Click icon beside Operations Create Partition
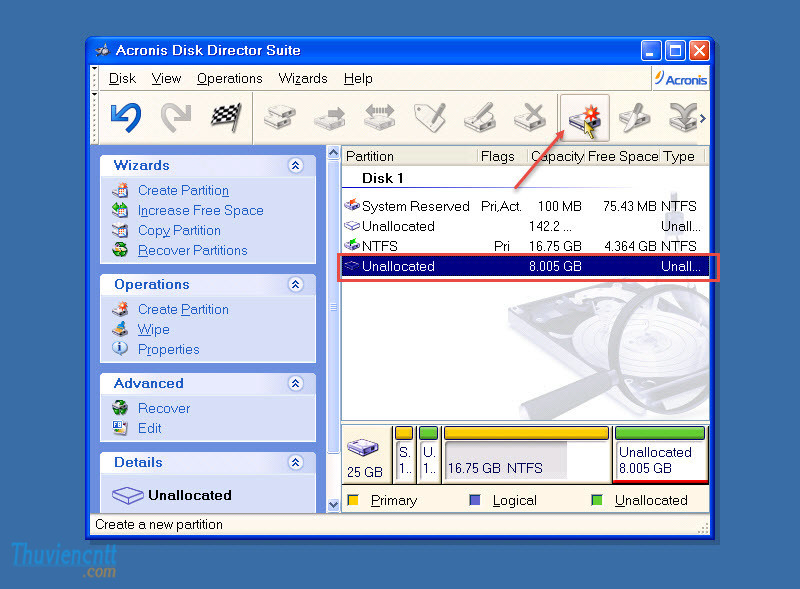 tap(120, 309)
